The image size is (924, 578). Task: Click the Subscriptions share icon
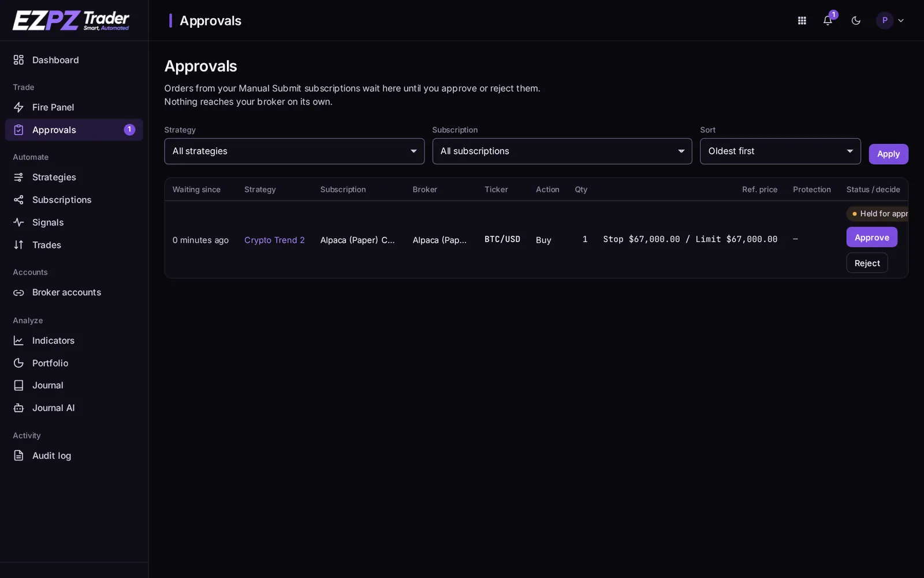[18, 200]
